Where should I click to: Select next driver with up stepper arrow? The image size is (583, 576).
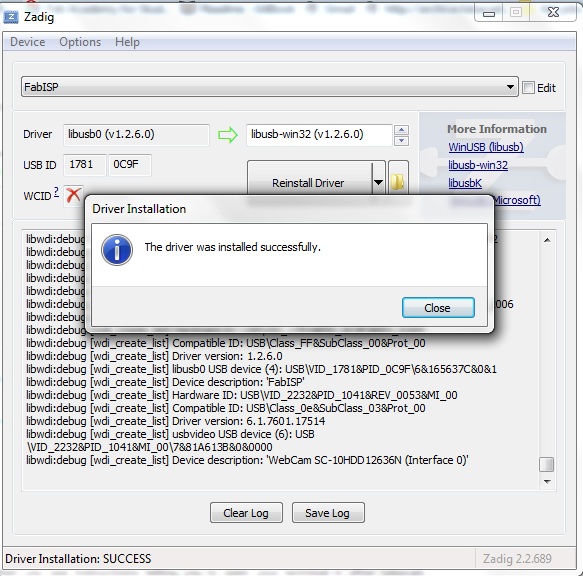coord(401,130)
